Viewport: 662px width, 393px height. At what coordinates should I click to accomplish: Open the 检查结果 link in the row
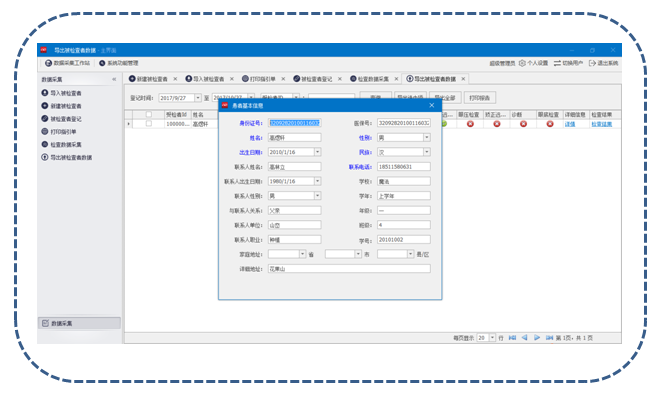[x=601, y=124]
